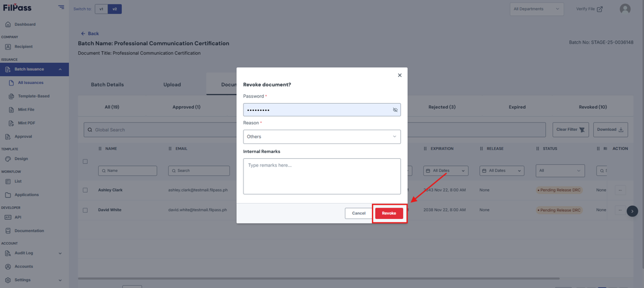This screenshot has width=644, height=288.
Task: Sort by NAME column header
Action: pos(111,148)
